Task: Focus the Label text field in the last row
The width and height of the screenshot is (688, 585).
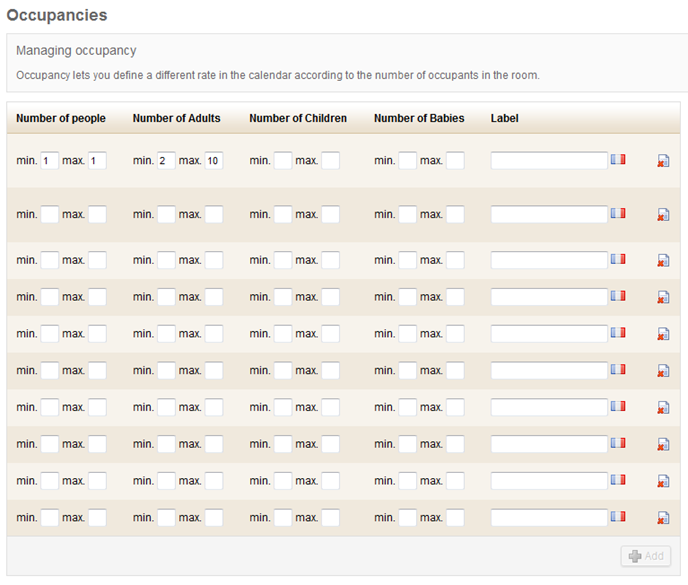Action: click(x=549, y=517)
